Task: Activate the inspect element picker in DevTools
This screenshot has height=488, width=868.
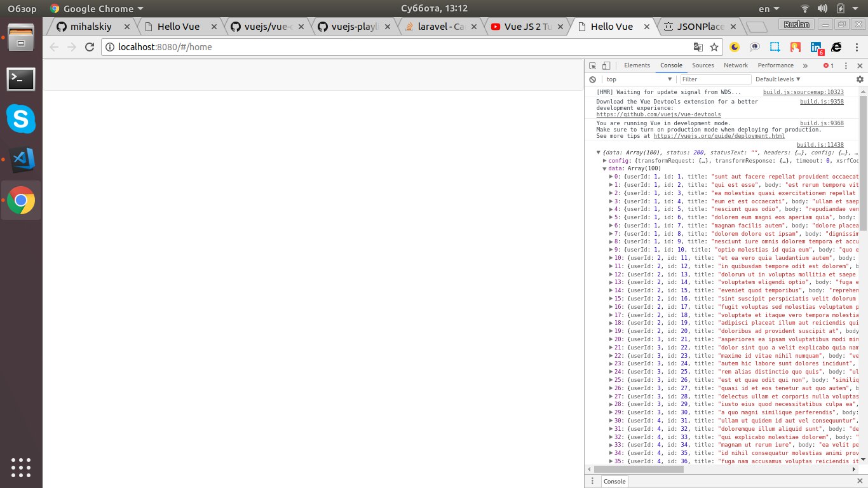Action: click(x=592, y=65)
